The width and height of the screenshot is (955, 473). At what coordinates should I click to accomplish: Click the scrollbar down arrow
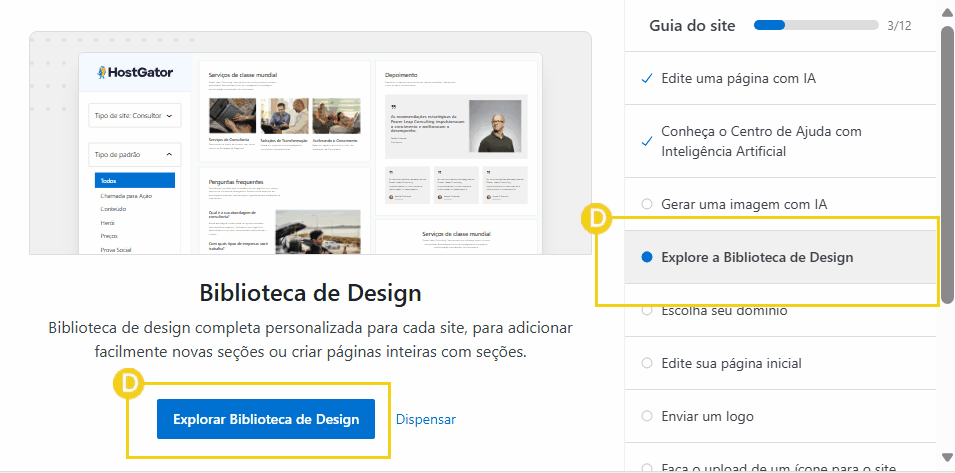(x=946, y=457)
